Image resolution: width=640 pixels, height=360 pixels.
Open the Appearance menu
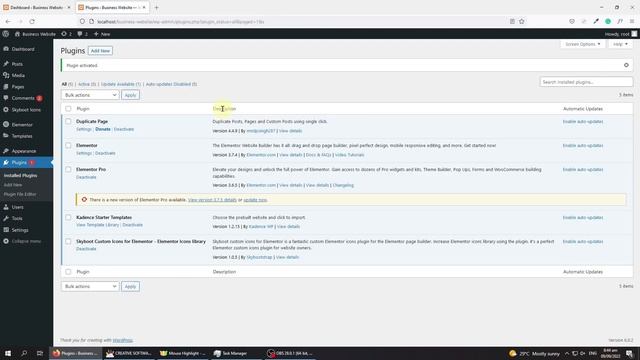pyautogui.click(x=24, y=151)
